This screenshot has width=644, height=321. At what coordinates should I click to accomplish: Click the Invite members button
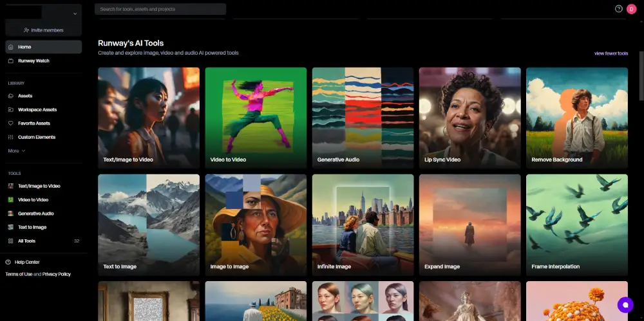(43, 30)
